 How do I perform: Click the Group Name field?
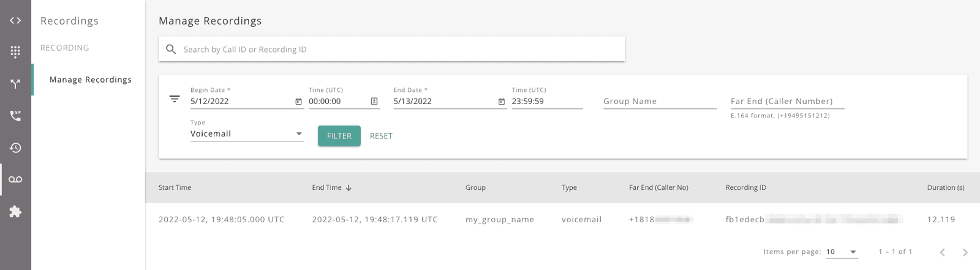coord(659,102)
